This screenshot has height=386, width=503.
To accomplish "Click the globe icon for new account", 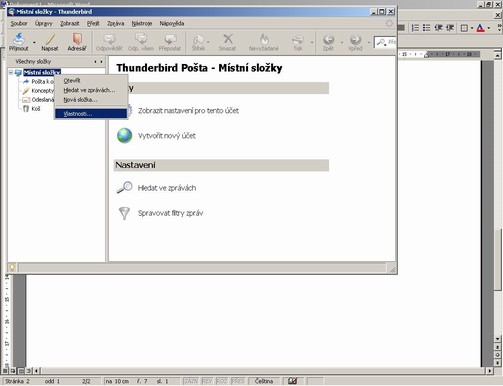I will click(x=124, y=136).
